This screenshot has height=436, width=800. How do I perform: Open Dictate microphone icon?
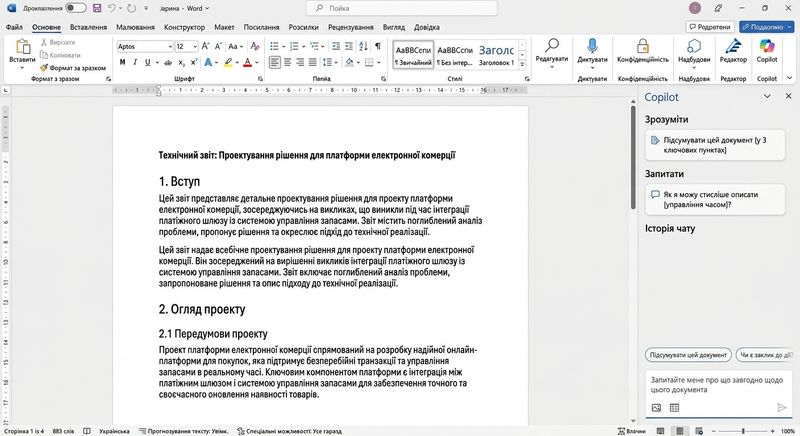tap(592, 46)
